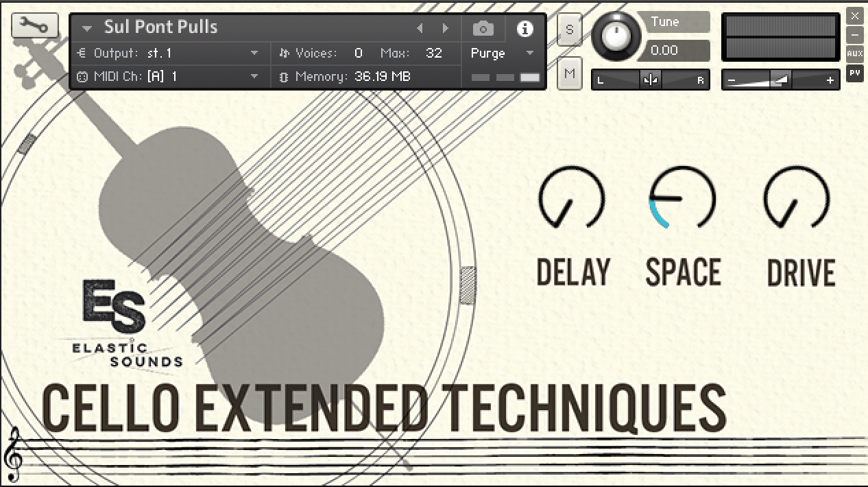Click the DELAY knob
This screenshot has height=487, width=868.
point(571,198)
